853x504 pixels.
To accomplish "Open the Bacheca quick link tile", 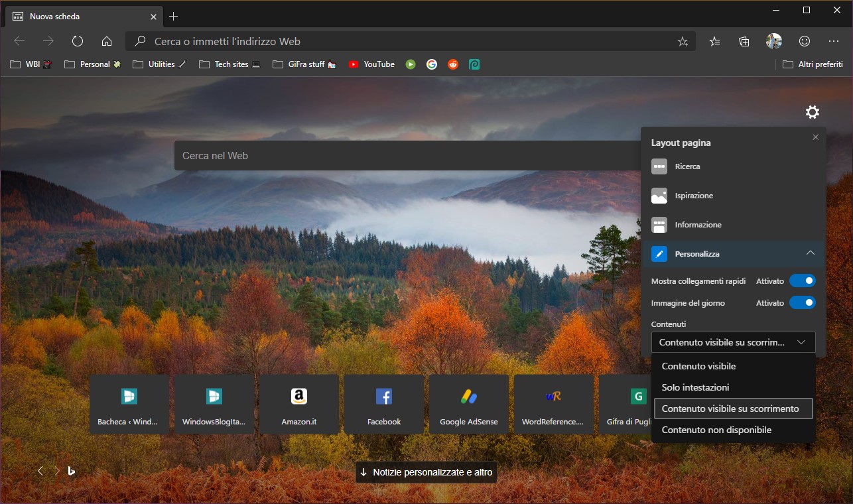I will pyautogui.click(x=129, y=405).
